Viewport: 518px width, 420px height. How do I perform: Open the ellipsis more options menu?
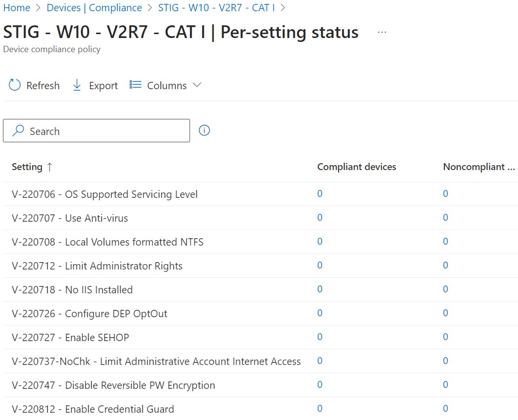tap(382, 32)
